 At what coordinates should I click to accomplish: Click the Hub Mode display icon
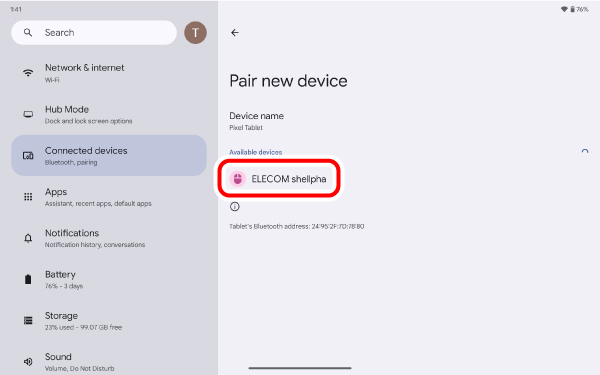(x=28, y=114)
